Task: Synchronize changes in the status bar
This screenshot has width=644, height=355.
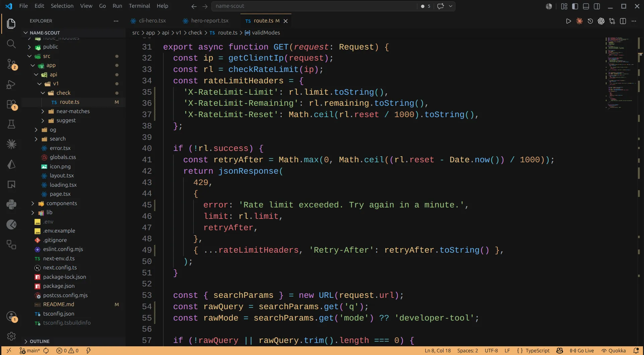Action: [x=46, y=351]
